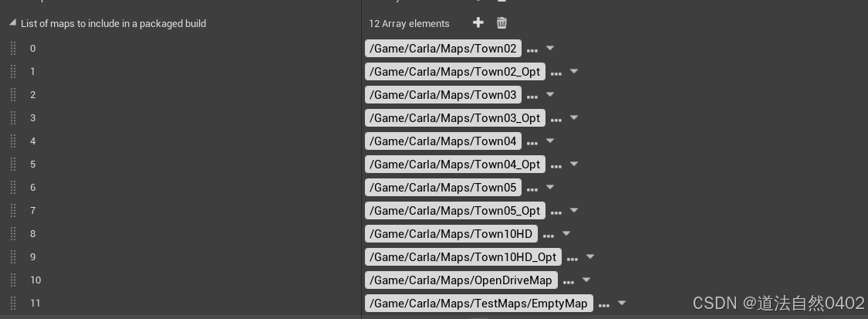868x319 pixels.
Task: Remove all map array elements with trash icon
Action: [502, 22]
